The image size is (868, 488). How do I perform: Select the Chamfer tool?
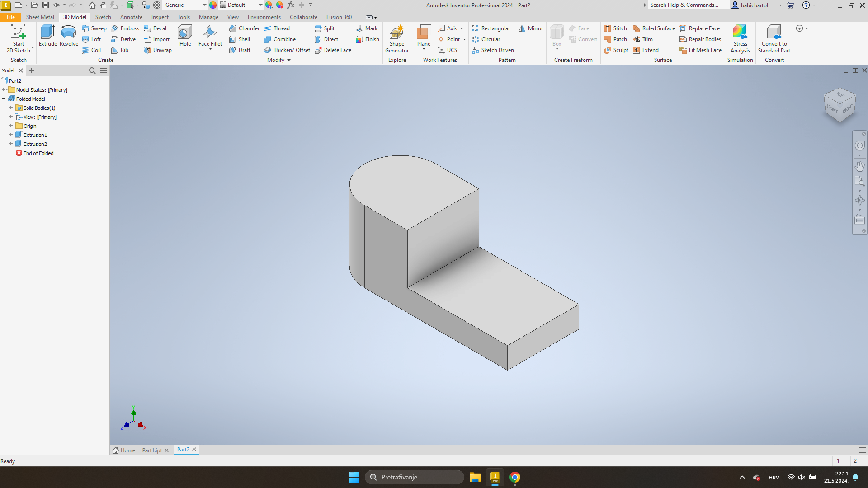pyautogui.click(x=244, y=28)
